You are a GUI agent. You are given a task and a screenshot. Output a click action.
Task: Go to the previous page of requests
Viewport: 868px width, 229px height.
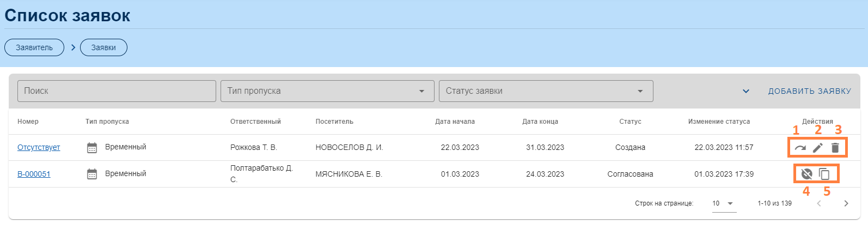coord(818,203)
